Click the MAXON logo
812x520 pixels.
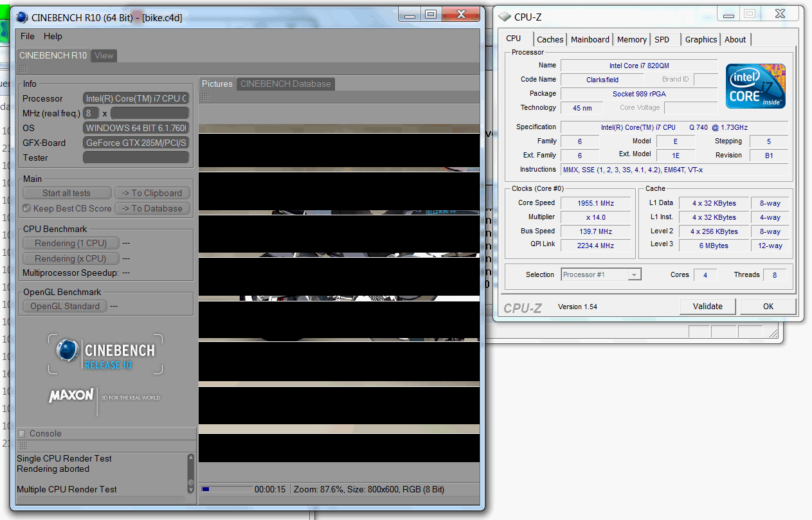(71, 395)
